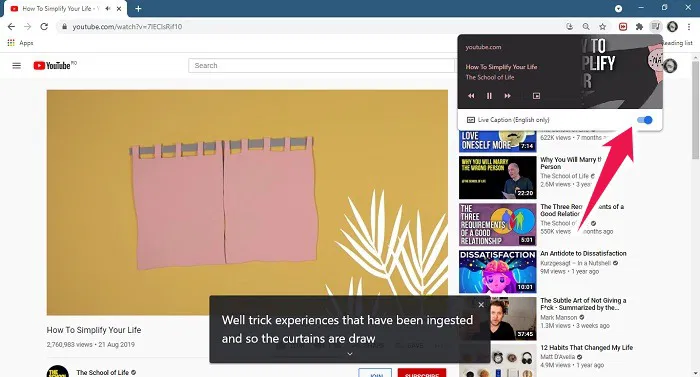Open Chrome three-dot menu
The width and height of the screenshot is (700, 377).
tap(689, 27)
